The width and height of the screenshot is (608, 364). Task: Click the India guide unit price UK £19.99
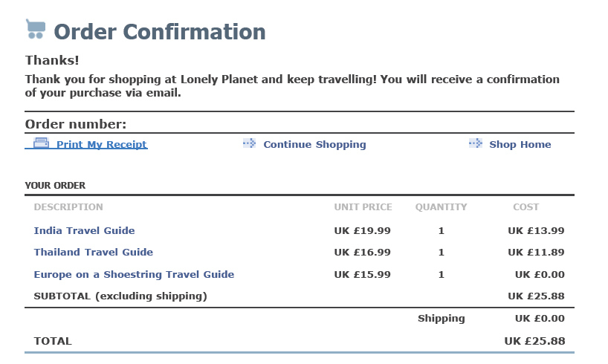pos(362,230)
